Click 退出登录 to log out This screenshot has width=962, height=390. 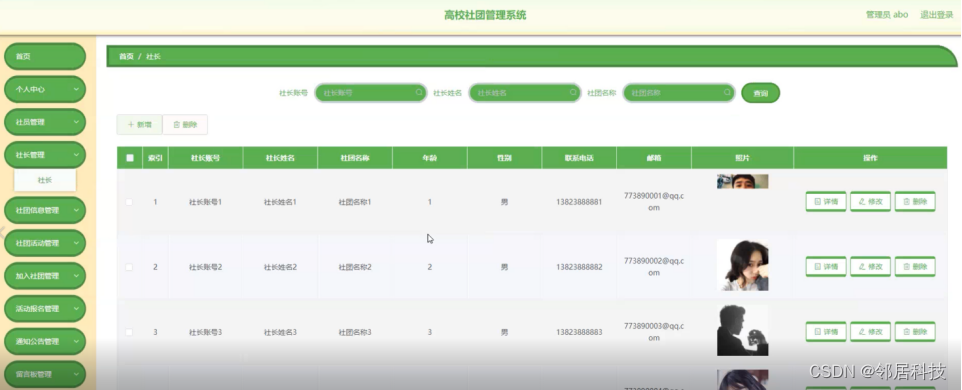click(x=936, y=15)
